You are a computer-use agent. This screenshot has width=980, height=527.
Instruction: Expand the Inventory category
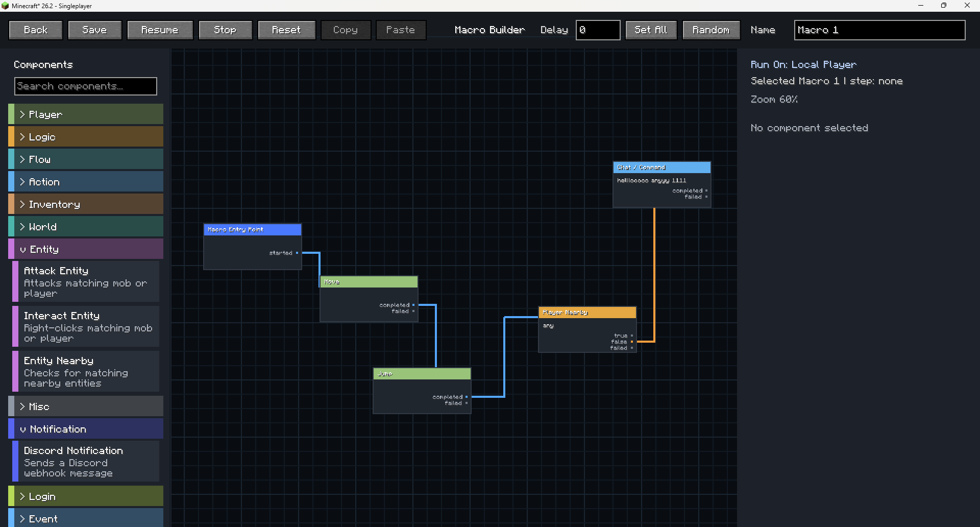coord(86,204)
